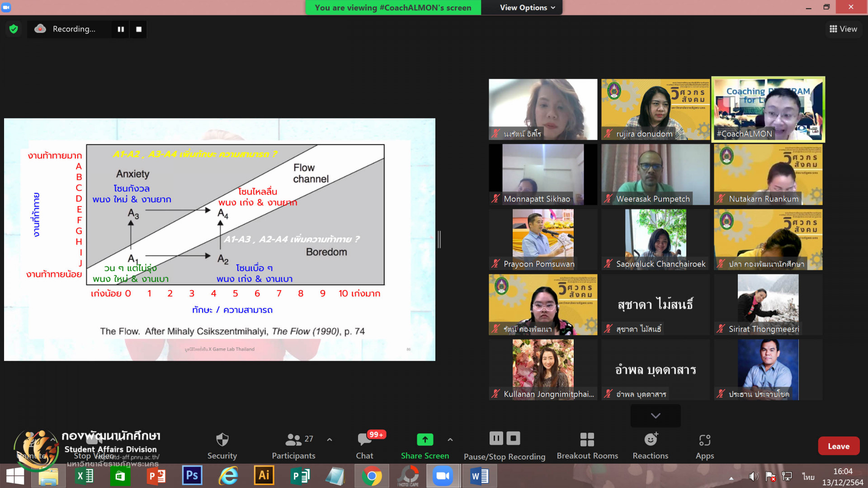Open the Apps panel
This screenshot has height=488, width=868.
click(704, 445)
